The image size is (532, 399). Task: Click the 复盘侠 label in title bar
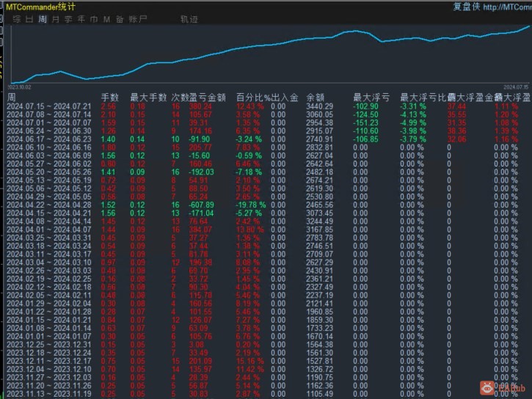pyautogui.click(x=467, y=7)
